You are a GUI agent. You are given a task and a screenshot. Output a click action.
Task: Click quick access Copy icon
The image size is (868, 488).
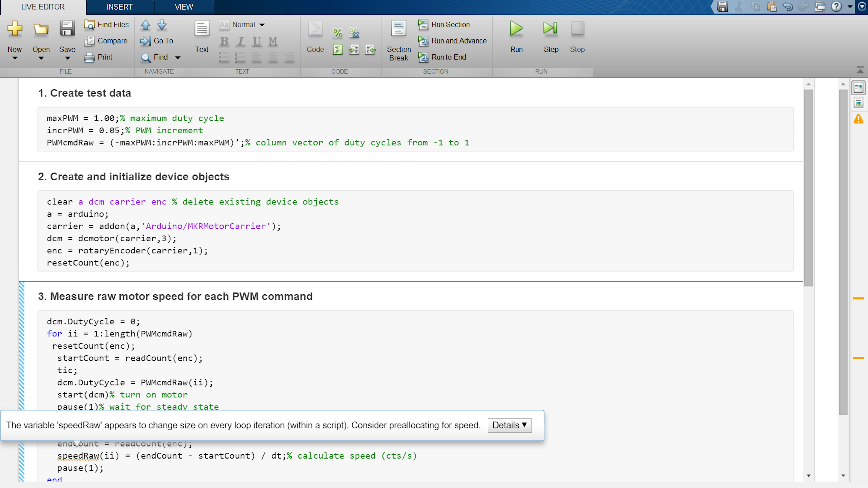[755, 7]
